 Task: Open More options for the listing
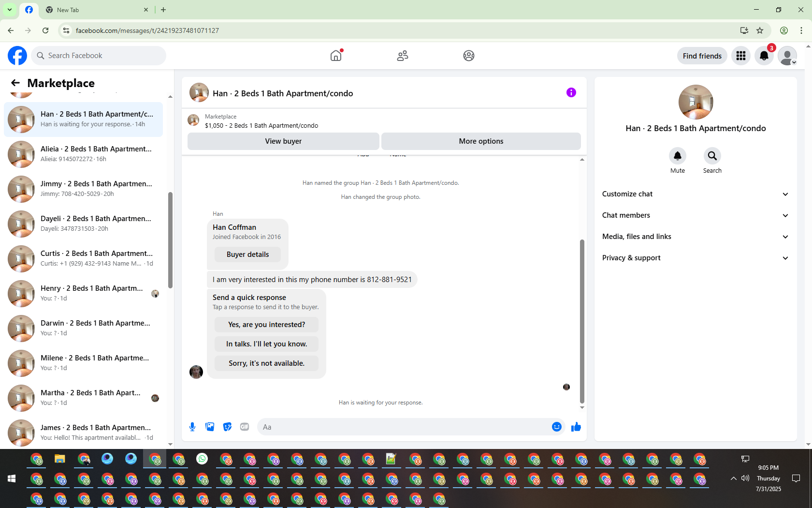click(481, 141)
